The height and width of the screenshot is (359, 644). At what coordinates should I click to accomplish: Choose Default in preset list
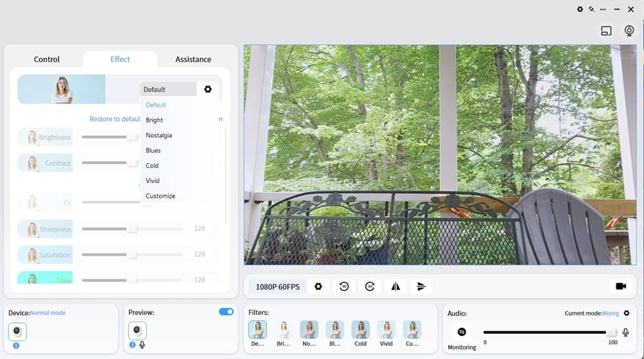click(156, 105)
